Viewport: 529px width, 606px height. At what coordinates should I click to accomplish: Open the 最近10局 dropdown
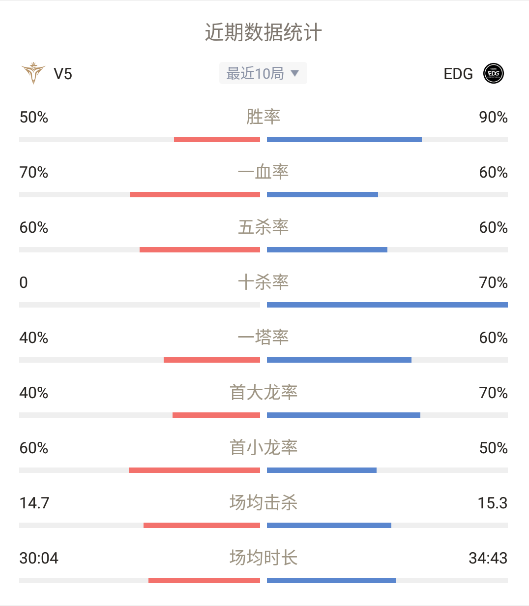pos(263,73)
